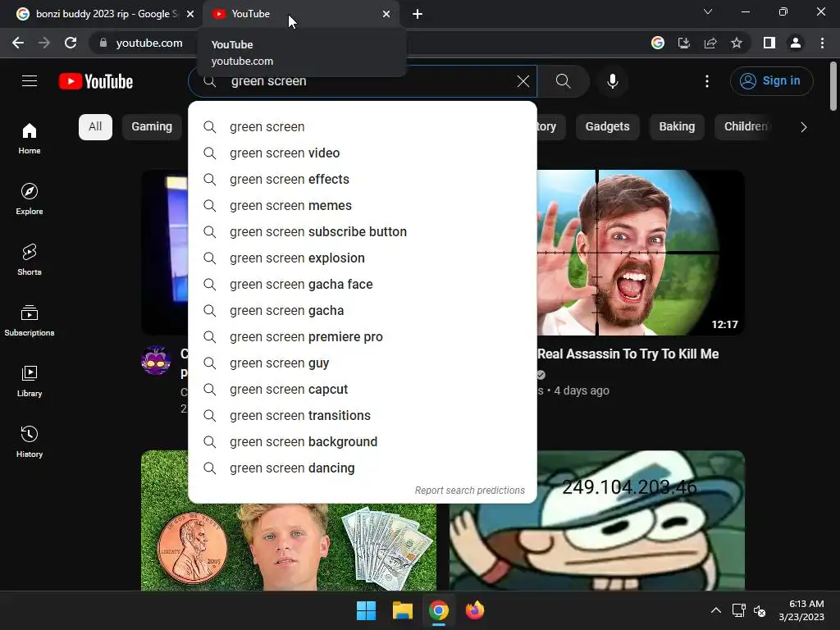Open the penny and cash video thumbnail
Viewport: 840px width, 630px height.
[x=289, y=546]
